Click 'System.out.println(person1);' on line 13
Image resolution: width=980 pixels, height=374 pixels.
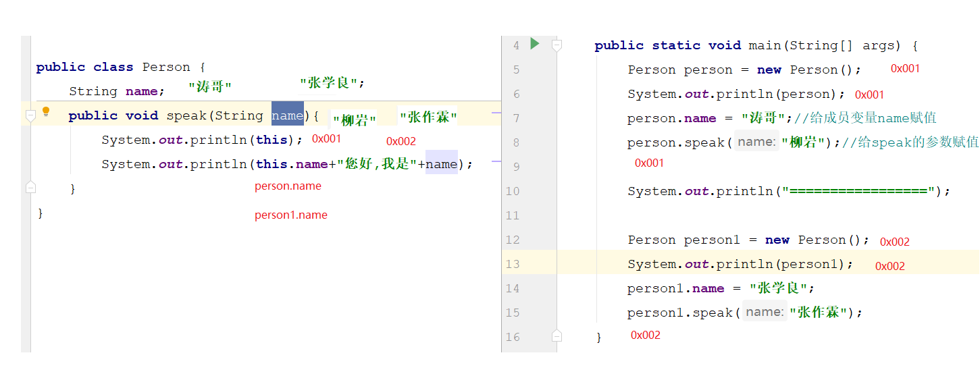tap(740, 264)
